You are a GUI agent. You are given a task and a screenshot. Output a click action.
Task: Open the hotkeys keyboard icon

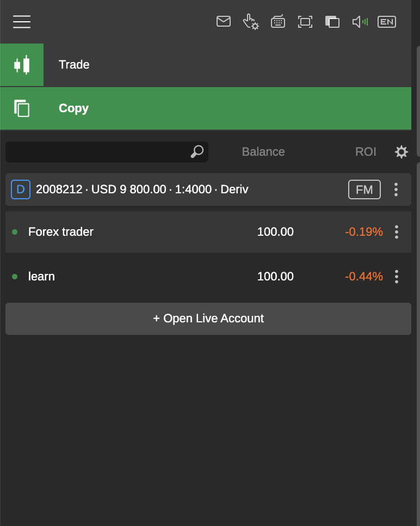tap(278, 22)
